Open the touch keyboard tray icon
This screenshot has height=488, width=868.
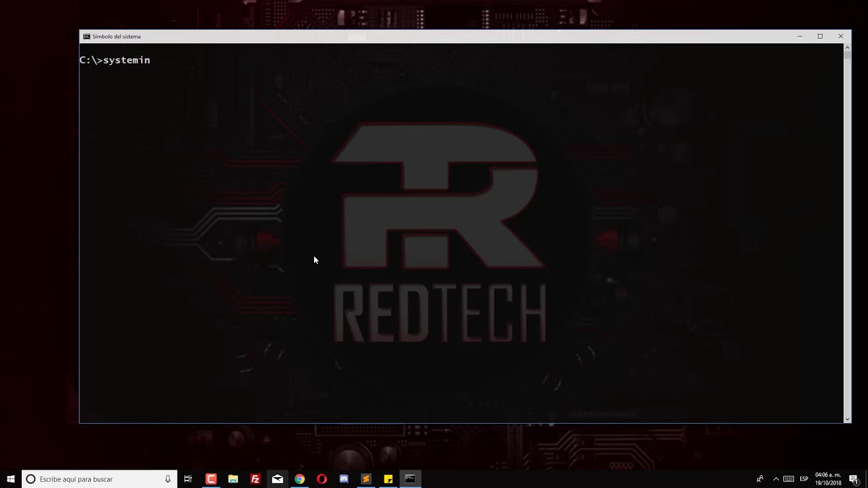point(789,479)
